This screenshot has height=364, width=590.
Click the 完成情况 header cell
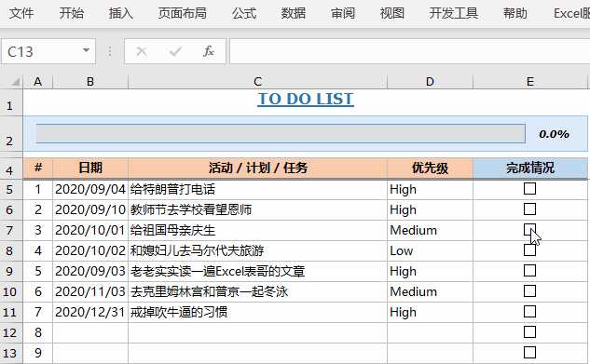pyautogui.click(x=529, y=168)
